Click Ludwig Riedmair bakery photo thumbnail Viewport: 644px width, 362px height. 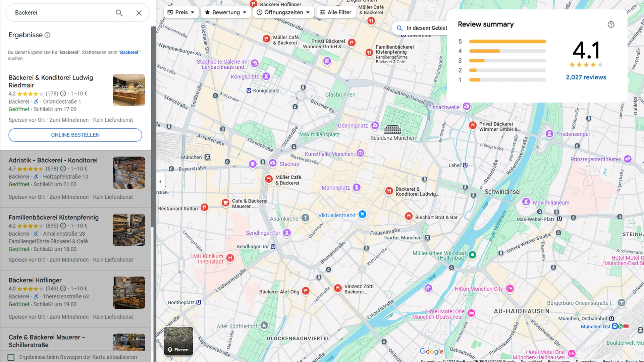click(x=129, y=90)
